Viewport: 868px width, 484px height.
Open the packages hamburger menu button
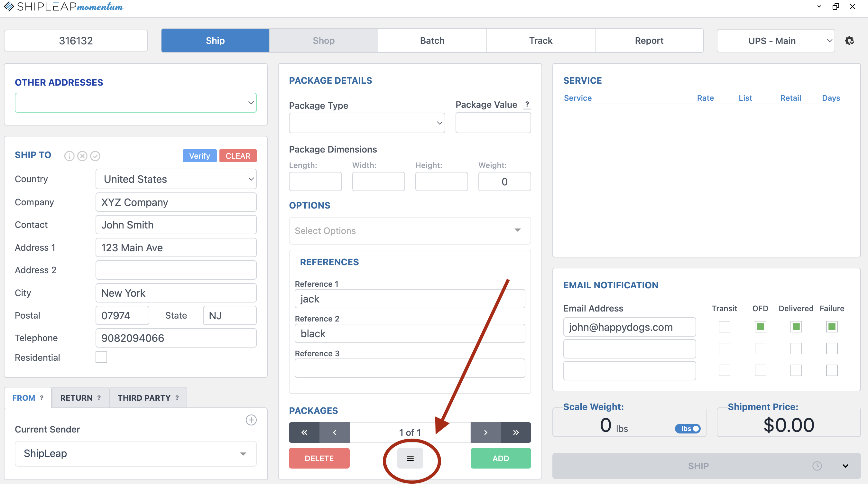(x=410, y=458)
